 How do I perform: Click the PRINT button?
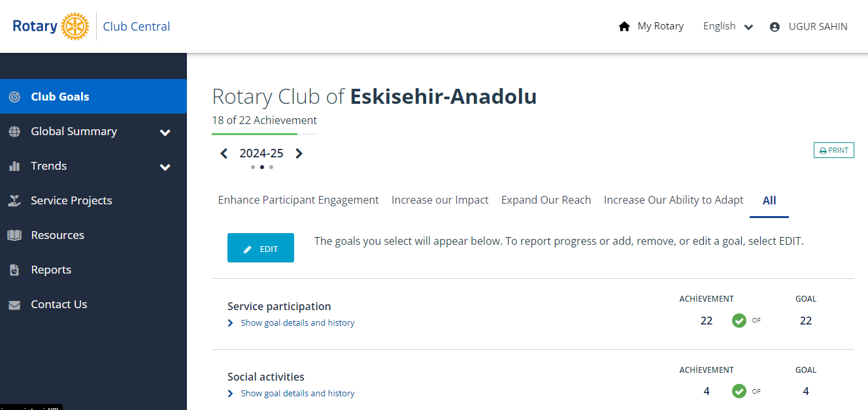coord(834,150)
